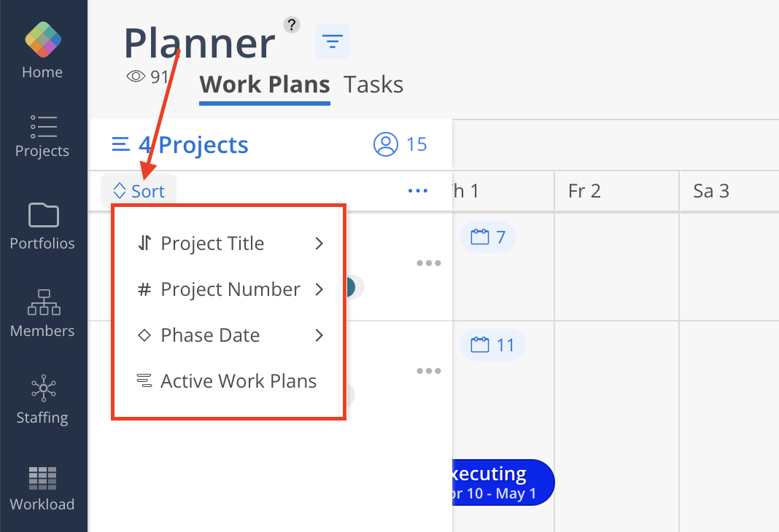Open the blue three-dot options menu

[418, 191]
